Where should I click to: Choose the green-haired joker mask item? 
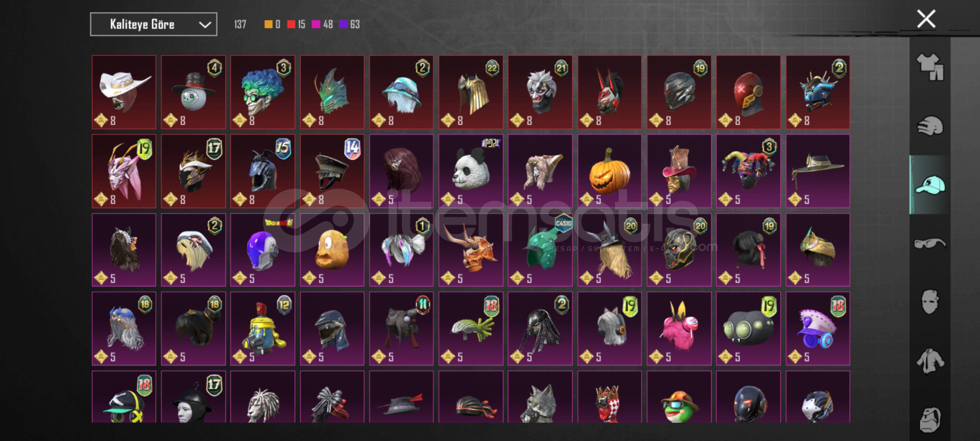(x=263, y=92)
